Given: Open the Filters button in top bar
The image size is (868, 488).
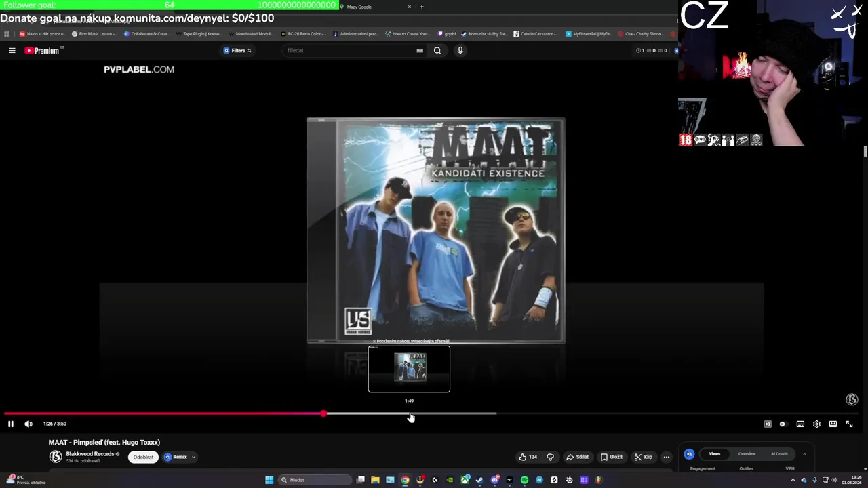Looking at the screenshot, I should pyautogui.click(x=238, y=50).
